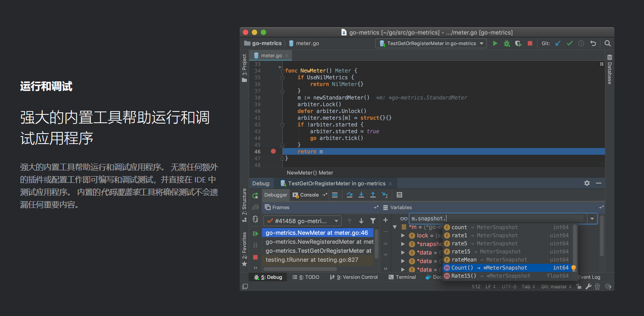Add new watch with plus icon
The height and width of the screenshot is (316, 644).
386,220
